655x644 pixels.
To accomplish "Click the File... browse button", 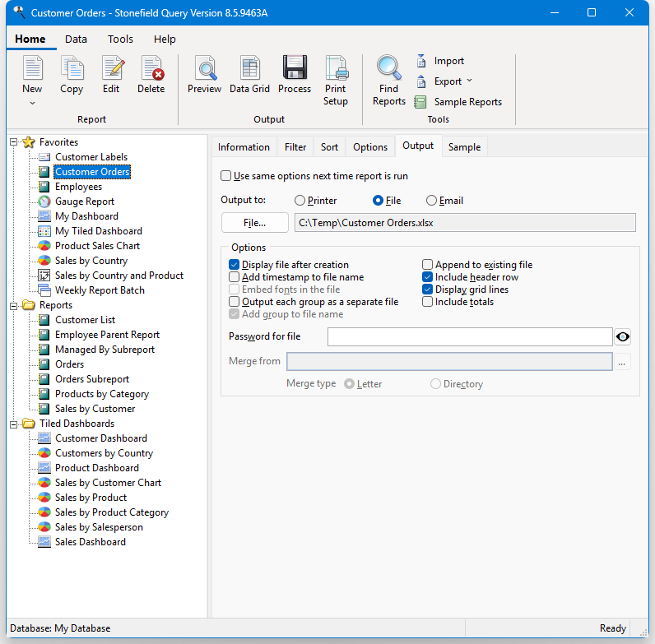I will click(x=255, y=223).
